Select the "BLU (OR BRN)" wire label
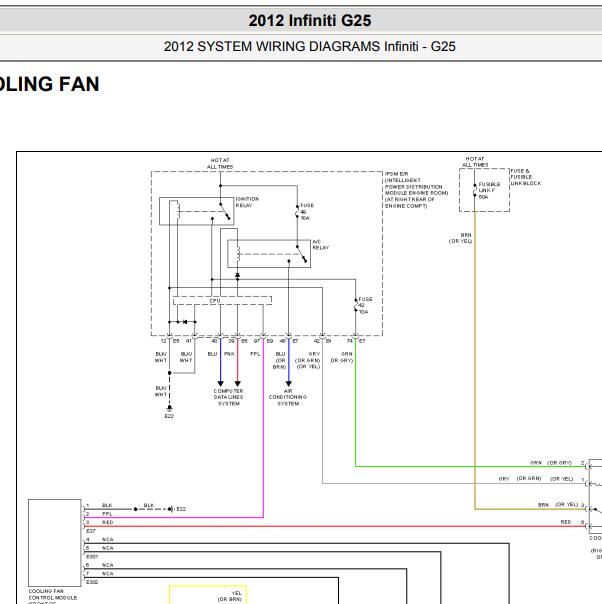This screenshot has height=604, width=602. click(x=280, y=360)
